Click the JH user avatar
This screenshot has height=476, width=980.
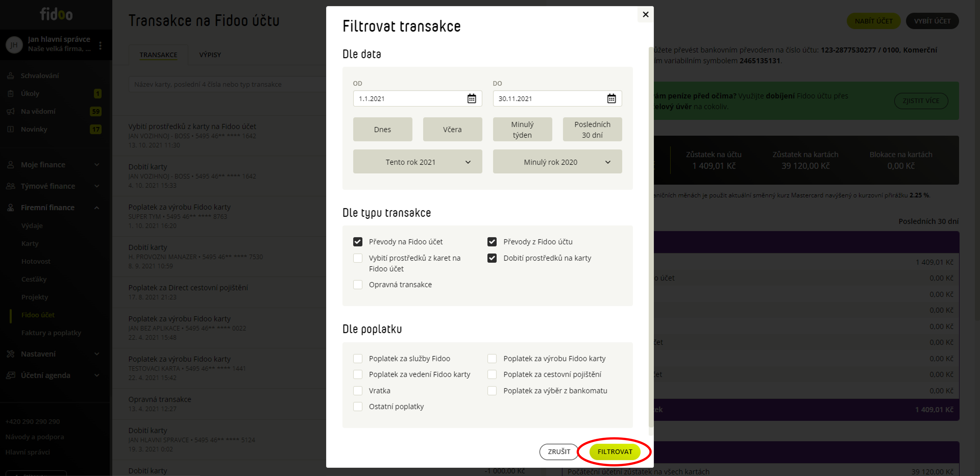[14, 45]
